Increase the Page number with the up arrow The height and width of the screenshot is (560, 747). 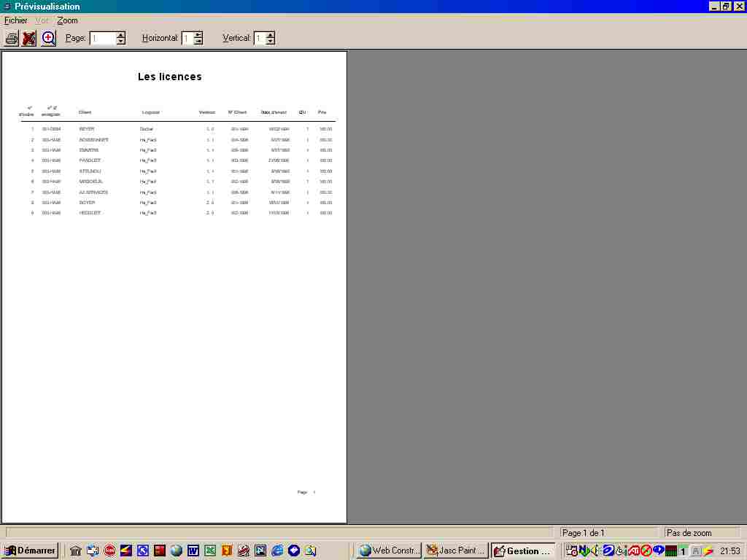pyautogui.click(x=121, y=35)
